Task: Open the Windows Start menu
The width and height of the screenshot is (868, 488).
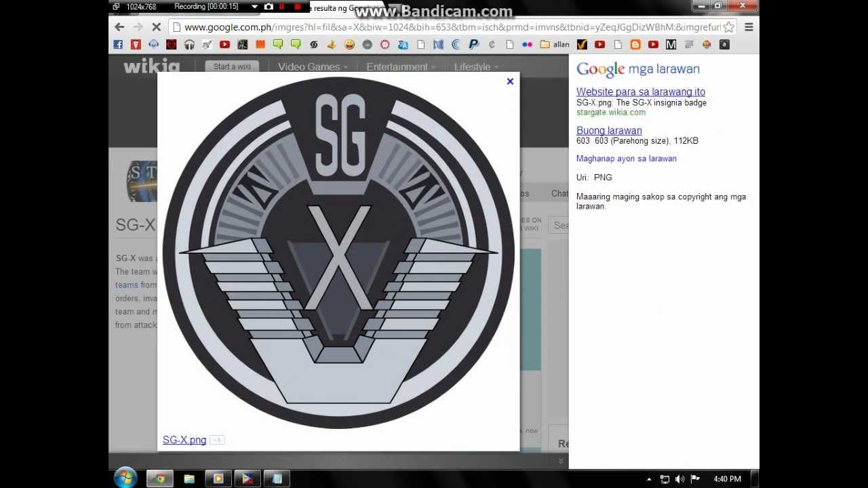Action: point(125,479)
